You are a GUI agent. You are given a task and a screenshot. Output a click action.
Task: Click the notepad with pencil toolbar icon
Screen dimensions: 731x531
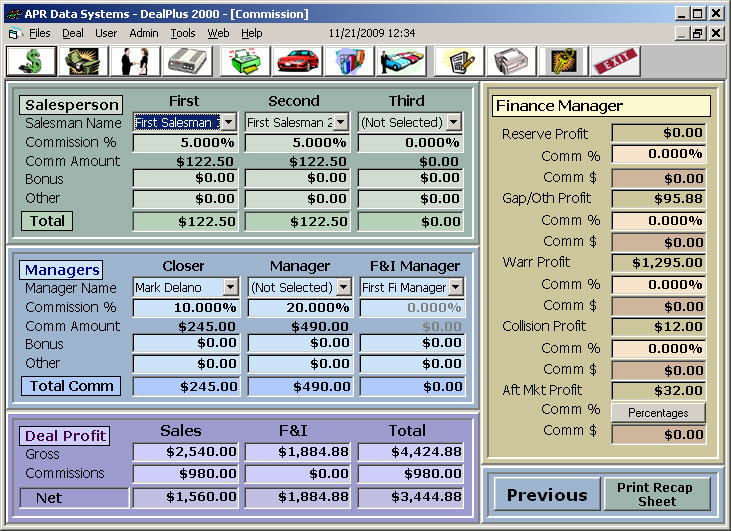[x=459, y=61]
